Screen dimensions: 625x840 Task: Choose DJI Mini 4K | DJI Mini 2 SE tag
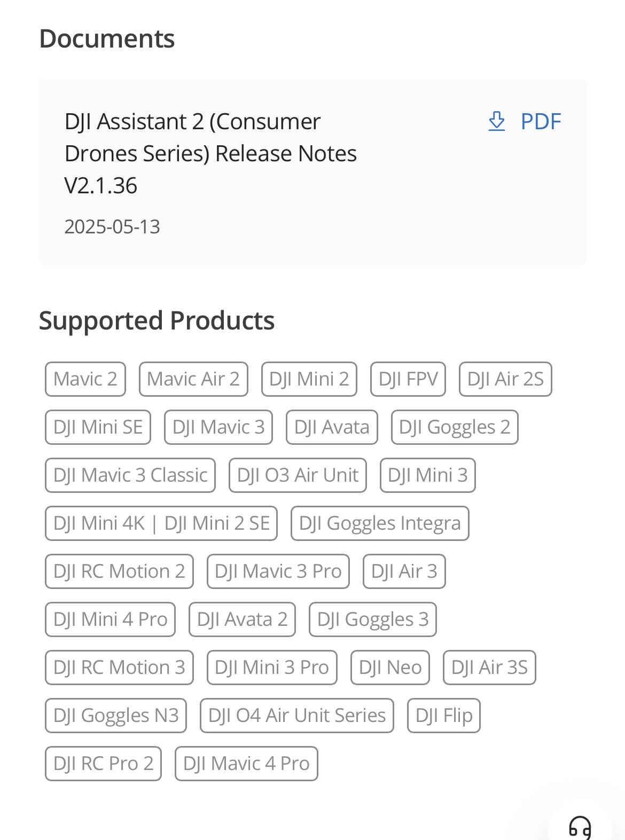tap(161, 523)
